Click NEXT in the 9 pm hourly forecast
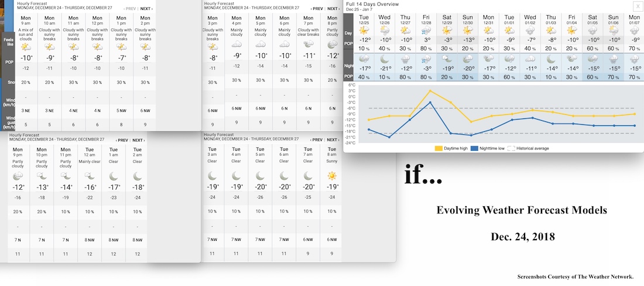Screen dimensions: 644x286 coord(138,140)
